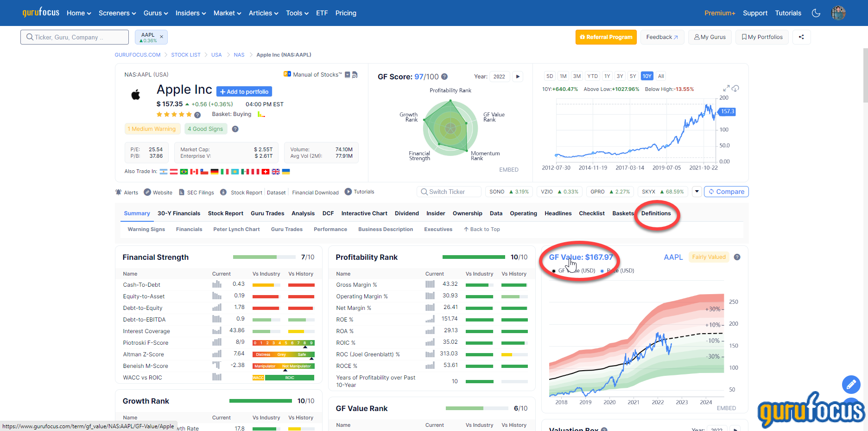
Task: Click the blue edit pencil floating button
Action: pyautogui.click(x=851, y=385)
